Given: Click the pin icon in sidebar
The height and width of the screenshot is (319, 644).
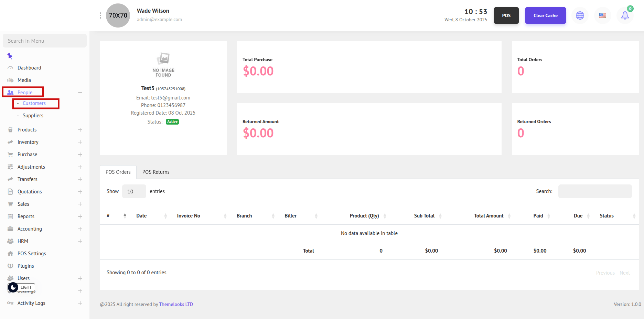Looking at the screenshot, I should pos(10,56).
